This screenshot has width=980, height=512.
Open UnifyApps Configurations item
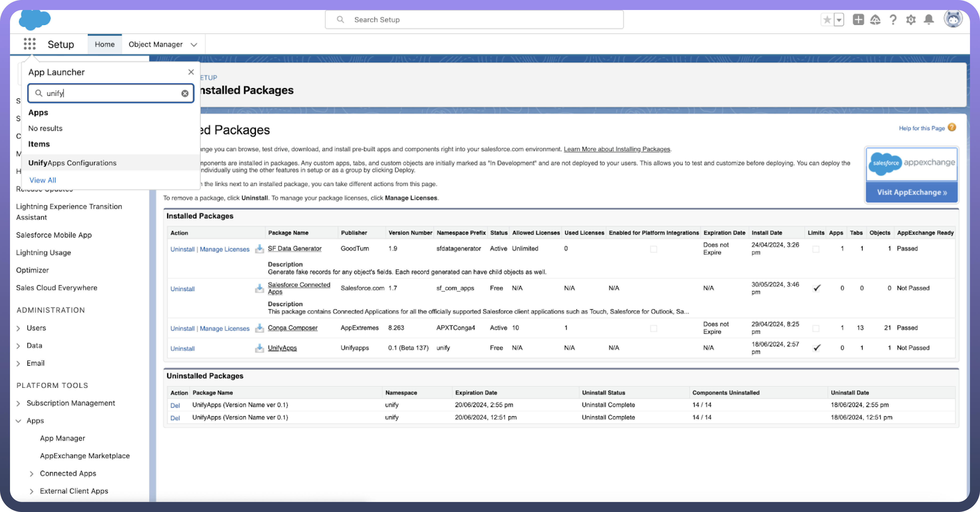coord(72,163)
